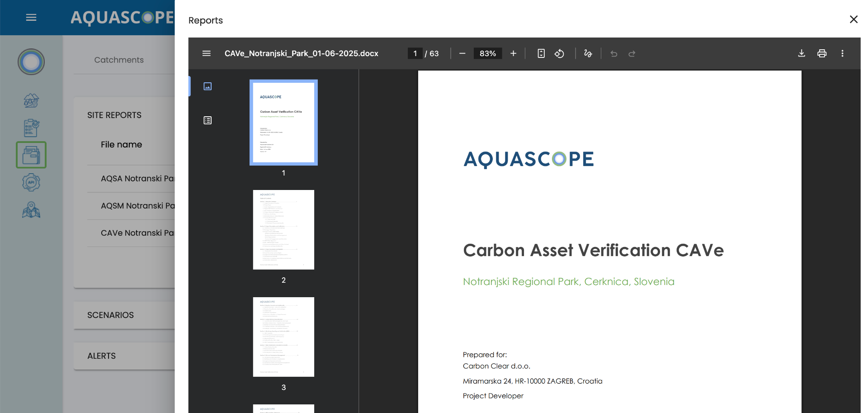Jump to page 3 thumbnail
868x413 pixels.
pyautogui.click(x=283, y=337)
